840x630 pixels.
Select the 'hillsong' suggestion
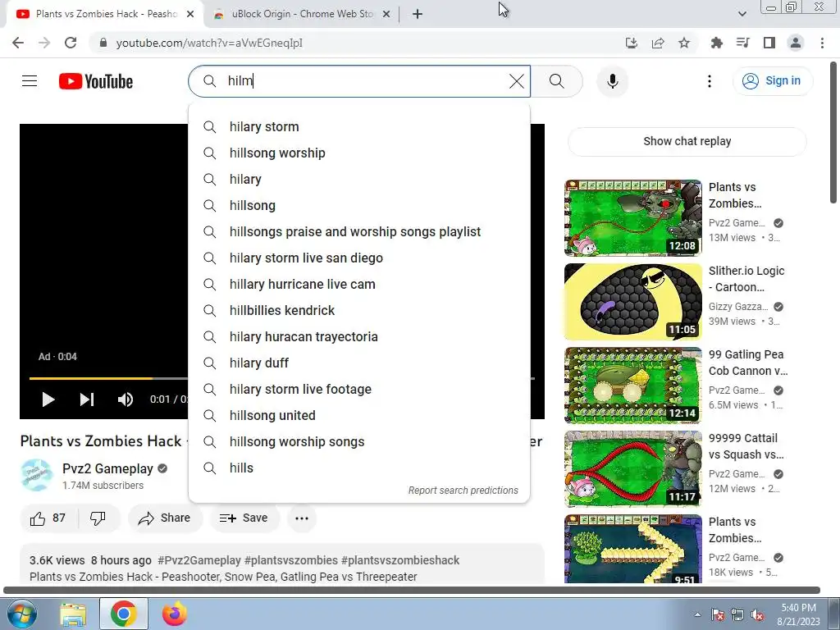(359, 205)
